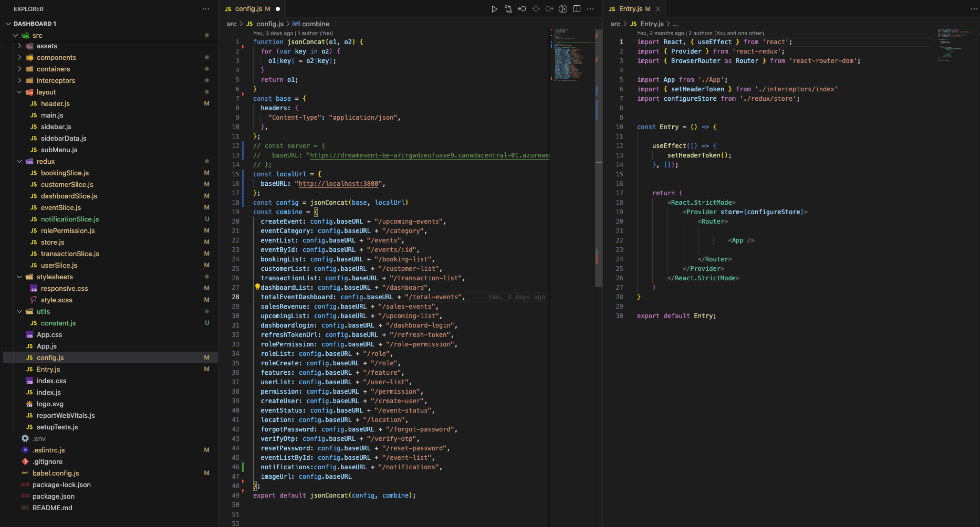Open index.css file
The height and width of the screenshot is (527, 980).
pos(51,381)
